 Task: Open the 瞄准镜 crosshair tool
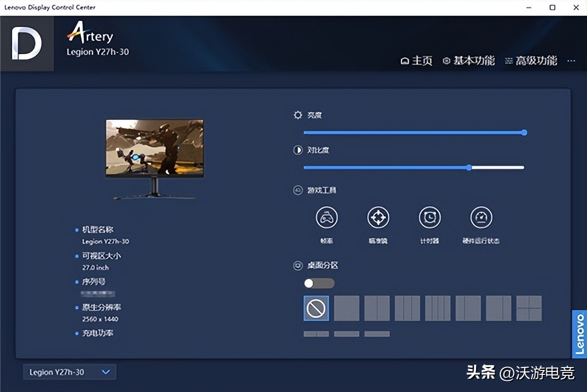coord(378,218)
